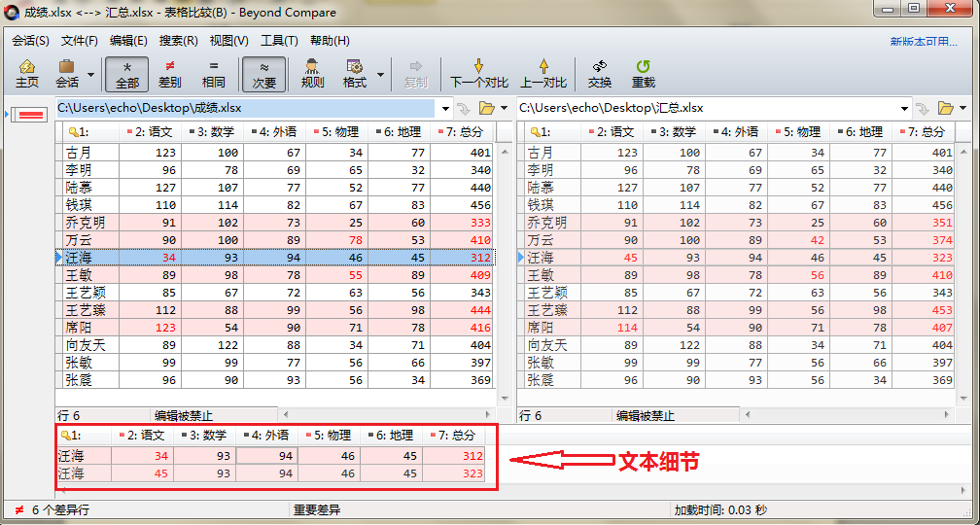This screenshot has height=525, width=980.
Task: Click the 交换 swap sides icon
Action: [600, 74]
